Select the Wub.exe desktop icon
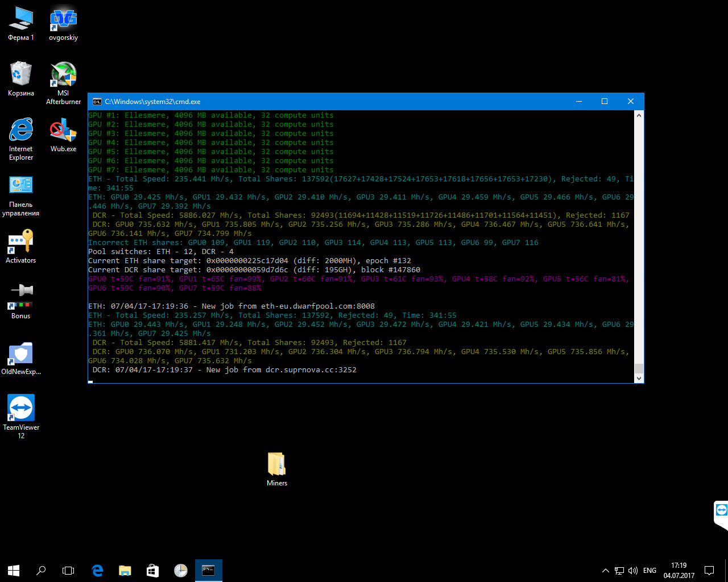The height and width of the screenshot is (582, 728). [63, 130]
